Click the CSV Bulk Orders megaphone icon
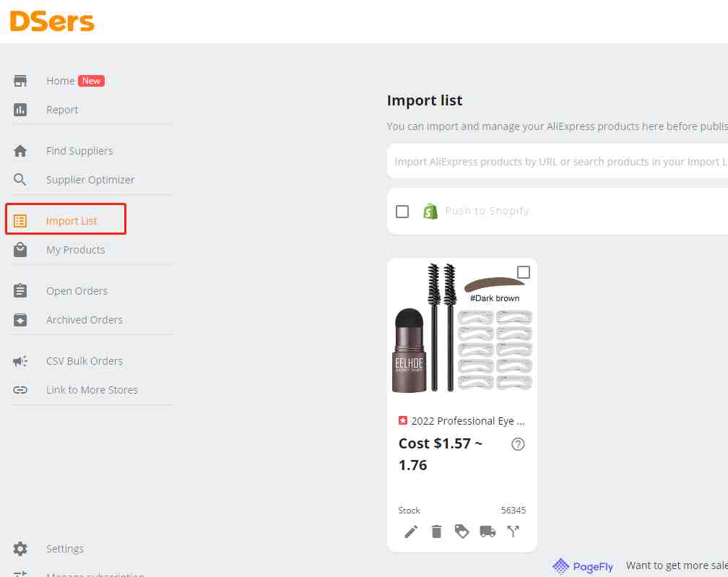The height and width of the screenshot is (577, 728). (x=20, y=361)
